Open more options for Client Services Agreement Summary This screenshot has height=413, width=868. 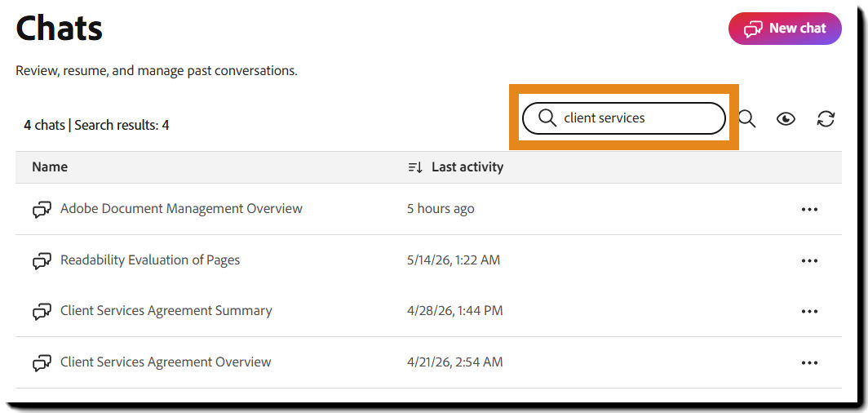click(x=809, y=311)
